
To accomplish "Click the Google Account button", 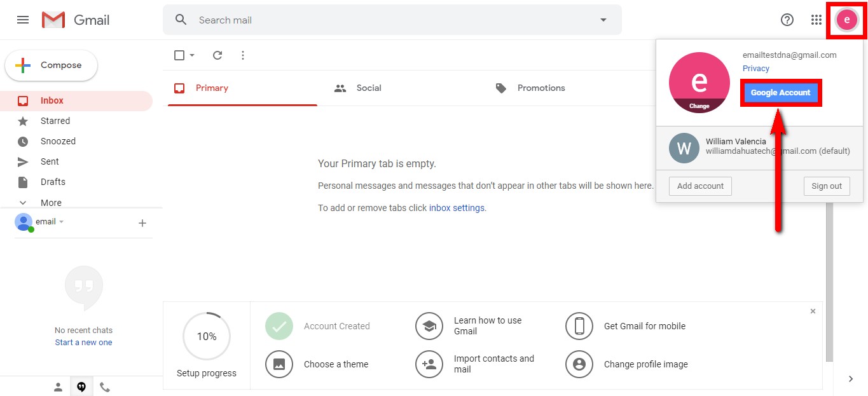I will [780, 93].
